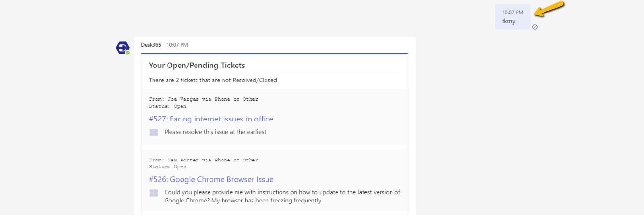The image size is (644, 215).
Task: Click ticket icon beside 'Please resolve this issue'
Action: (154, 132)
